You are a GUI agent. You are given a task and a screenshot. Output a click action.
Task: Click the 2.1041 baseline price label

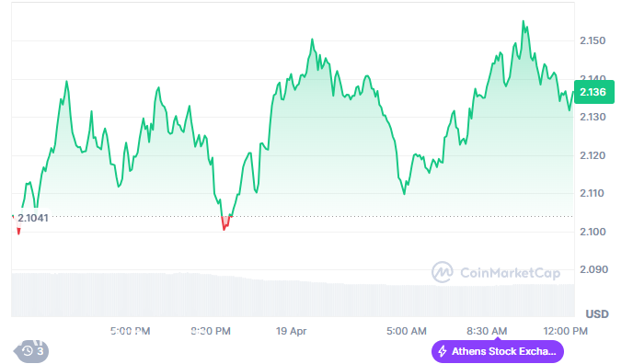33,218
